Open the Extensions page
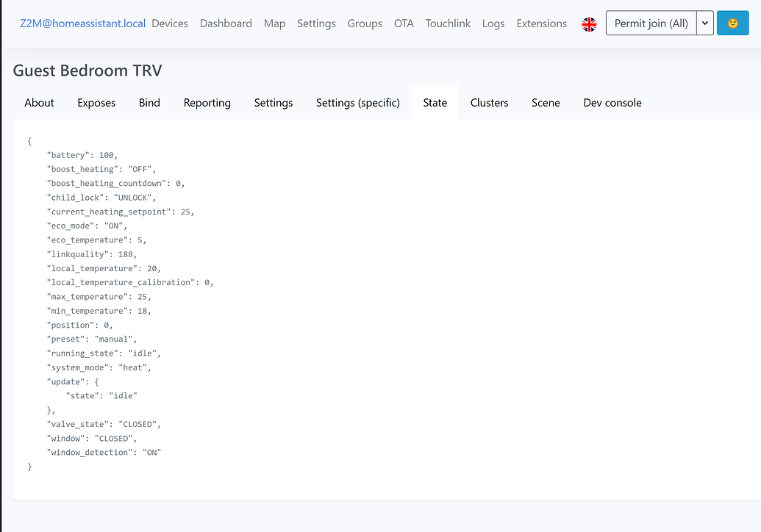 541,23
